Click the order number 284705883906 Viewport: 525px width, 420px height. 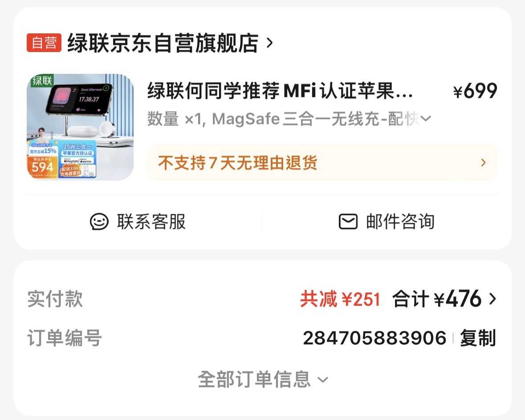(374, 338)
